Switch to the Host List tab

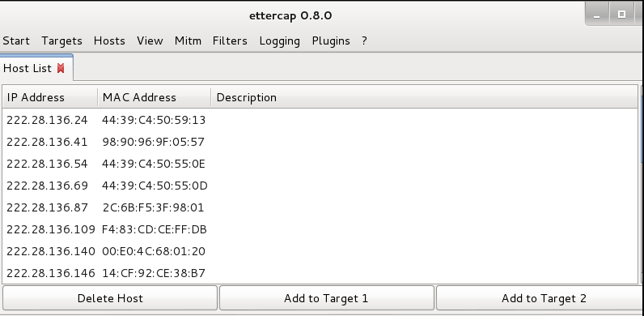(28, 68)
